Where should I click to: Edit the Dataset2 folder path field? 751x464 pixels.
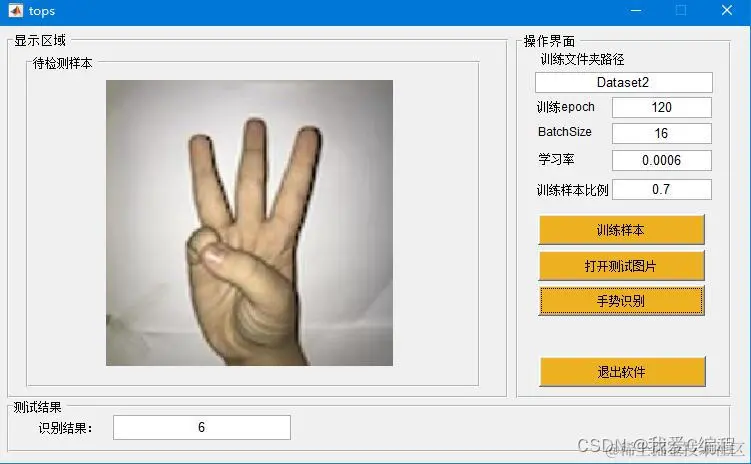tap(624, 82)
